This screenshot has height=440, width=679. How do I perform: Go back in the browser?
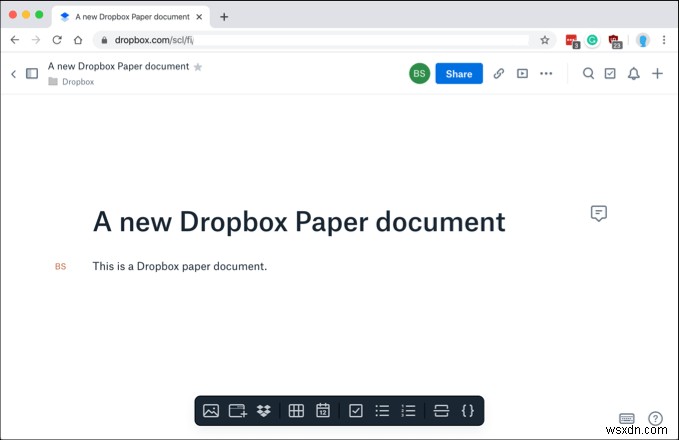click(x=15, y=40)
